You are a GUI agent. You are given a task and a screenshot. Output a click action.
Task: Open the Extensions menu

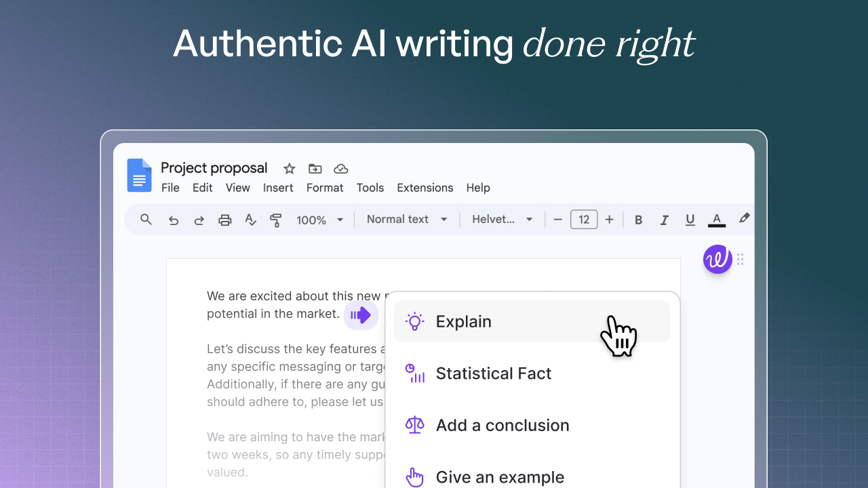pyautogui.click(x=425, y=188)
